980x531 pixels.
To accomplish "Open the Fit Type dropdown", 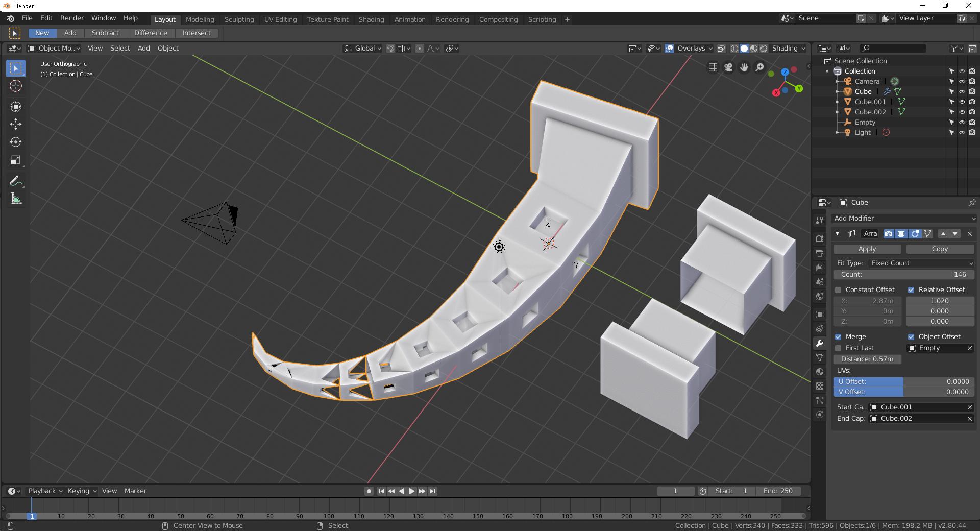I will pos(922,263).
